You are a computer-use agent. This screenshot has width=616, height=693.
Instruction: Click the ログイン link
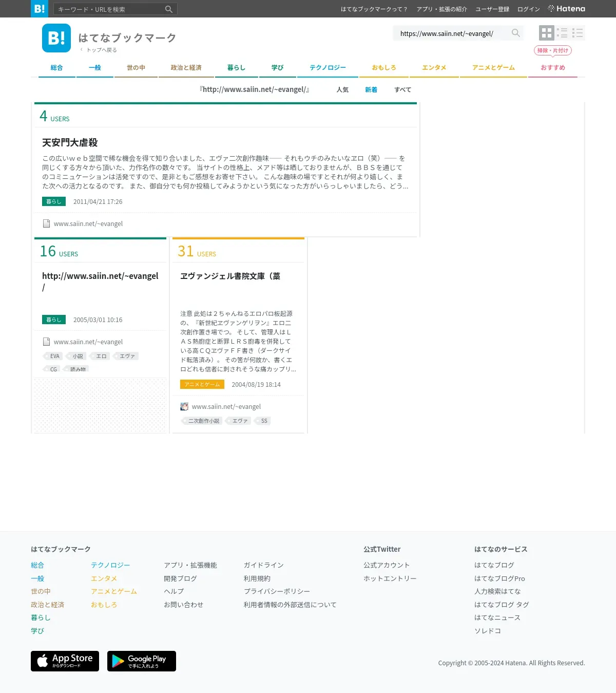tap(529, 9)
